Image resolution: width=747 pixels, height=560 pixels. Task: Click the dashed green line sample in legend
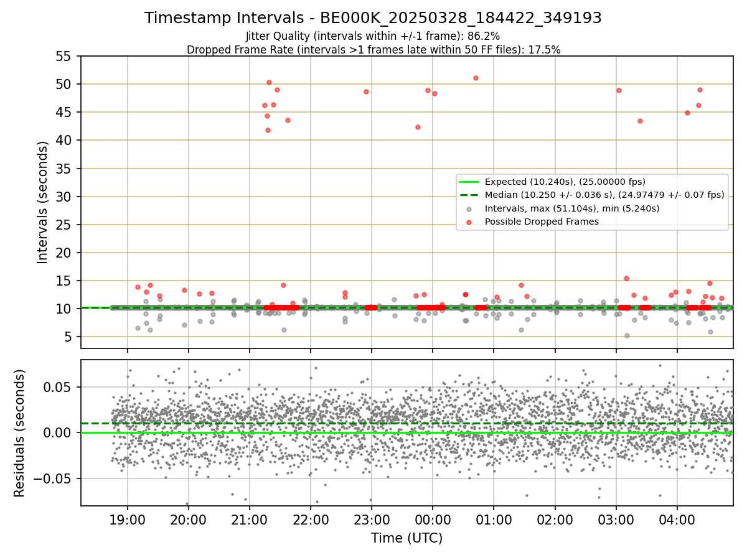coord(469,195)
